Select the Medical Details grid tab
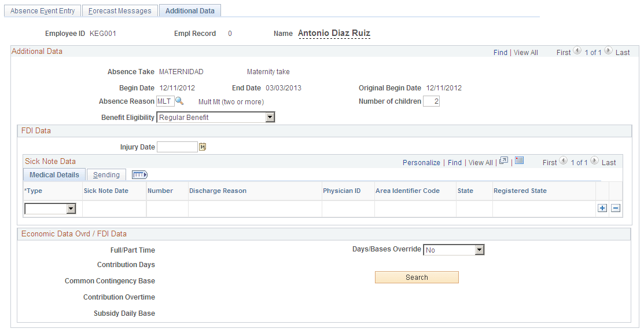644x332 pixels. click(54, 175)
